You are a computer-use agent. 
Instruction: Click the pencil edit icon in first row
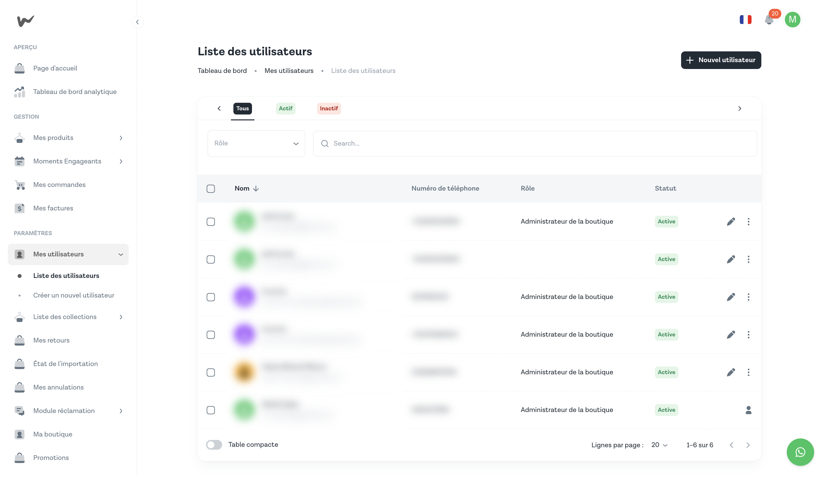click(731, 221)
